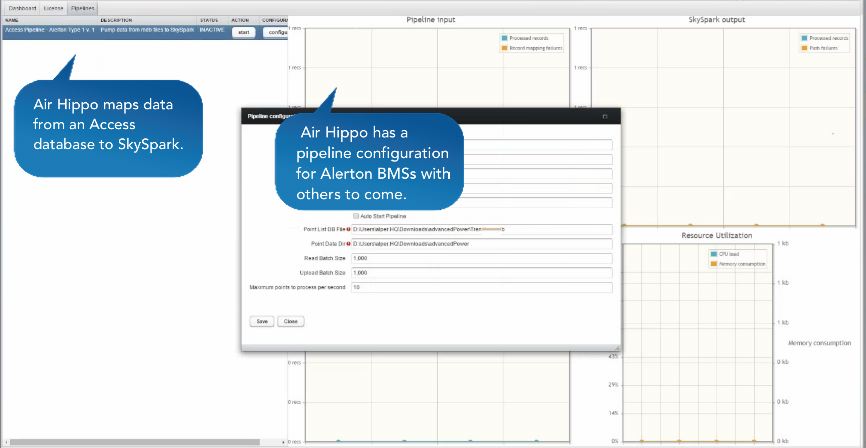Viewport: 866px width, 448px height.
Task: Maximize the Pipeline configuration dialog
Action: click(x=605, y=117)
